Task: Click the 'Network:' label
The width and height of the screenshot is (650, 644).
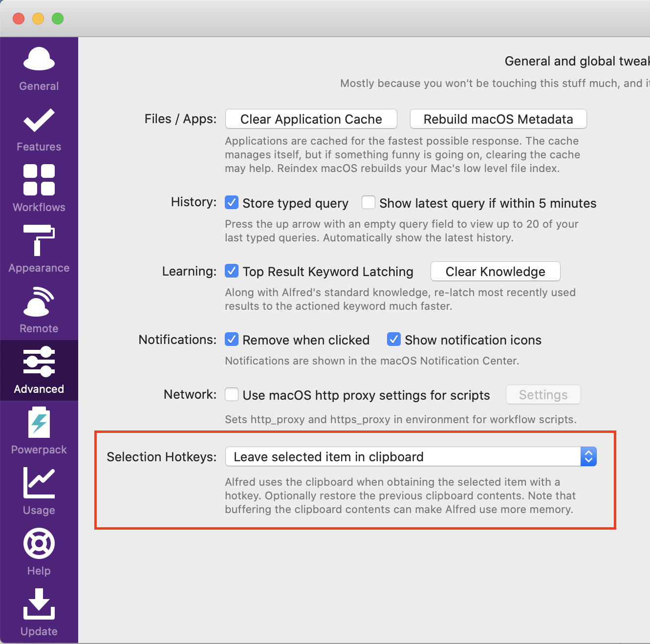Action: [x=190, y=394]
